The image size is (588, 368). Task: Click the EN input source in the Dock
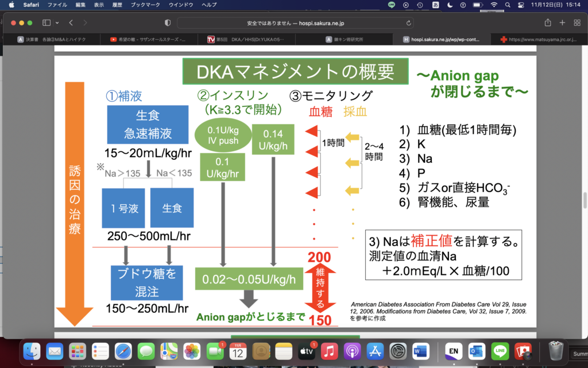click(x=453, y=352)
